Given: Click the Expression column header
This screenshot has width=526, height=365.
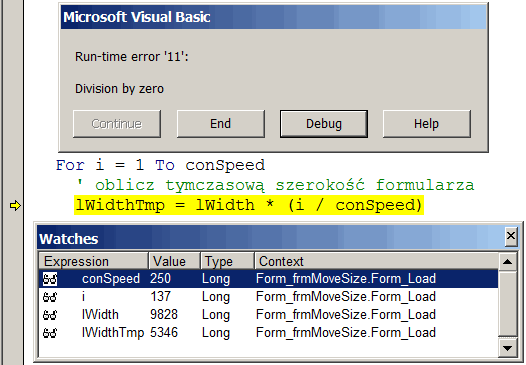Looking at the screenshot, I should click(x=94, y=261).
